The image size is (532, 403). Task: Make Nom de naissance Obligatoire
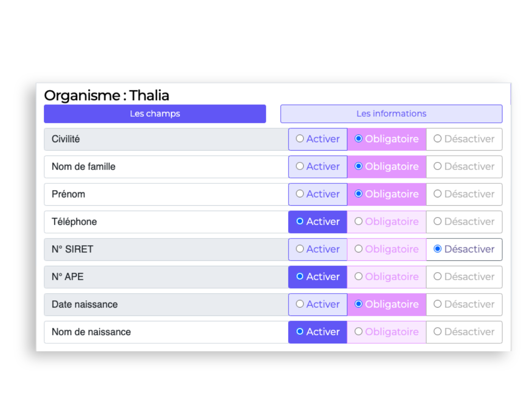(387, 332)
